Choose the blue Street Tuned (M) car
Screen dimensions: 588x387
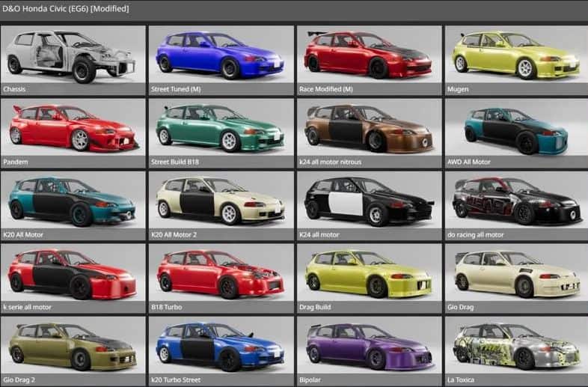tap(221, 57)
